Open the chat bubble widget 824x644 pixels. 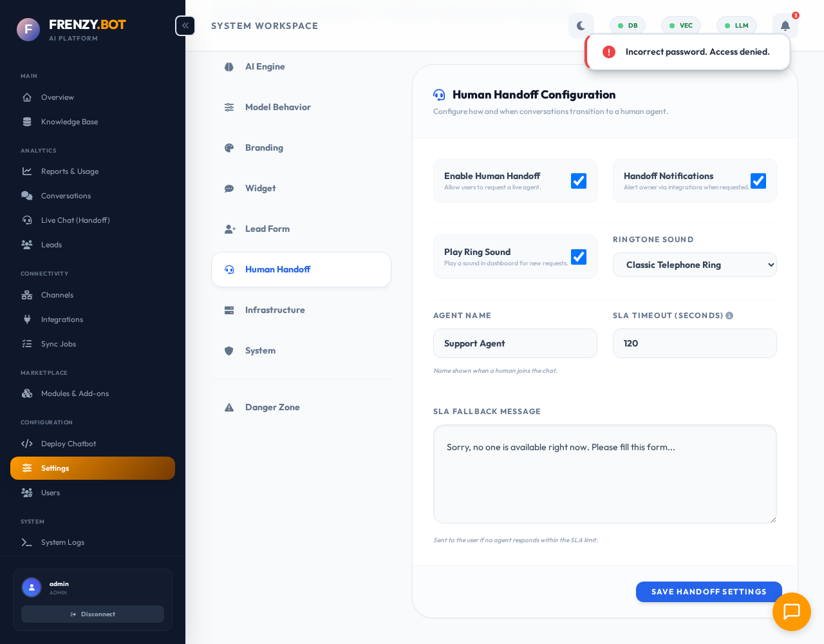pyautogui.click(x=791, y=612)
